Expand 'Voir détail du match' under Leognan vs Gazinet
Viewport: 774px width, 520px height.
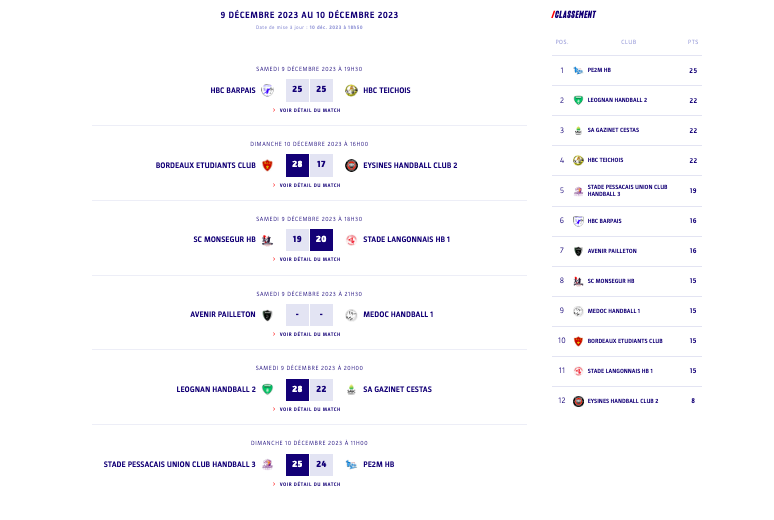click(309, 409)
